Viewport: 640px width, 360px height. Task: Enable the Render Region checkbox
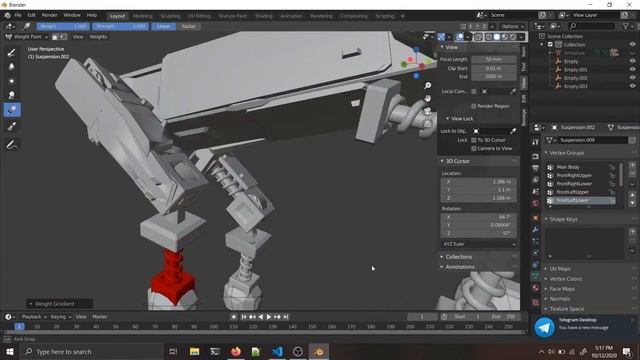[473, 106]
